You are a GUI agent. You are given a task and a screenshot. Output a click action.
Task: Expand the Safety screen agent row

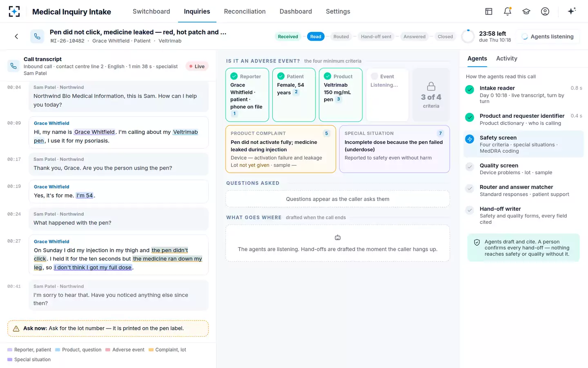523,144
